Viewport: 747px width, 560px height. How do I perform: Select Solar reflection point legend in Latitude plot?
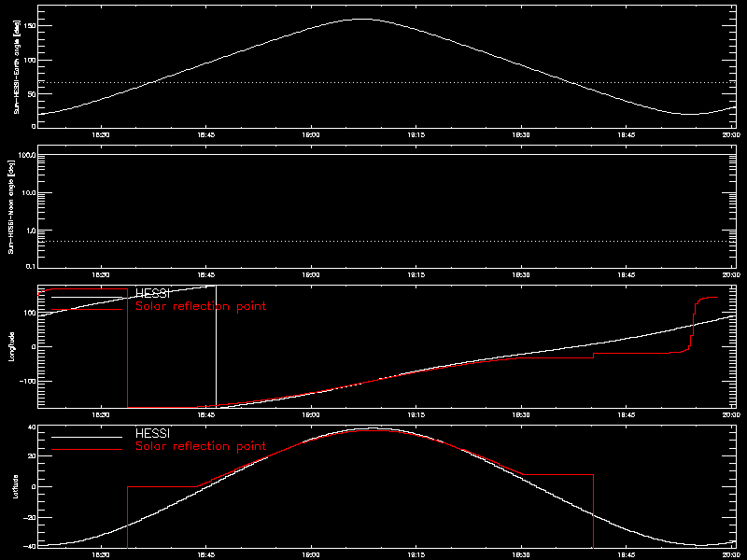(201, 446)
